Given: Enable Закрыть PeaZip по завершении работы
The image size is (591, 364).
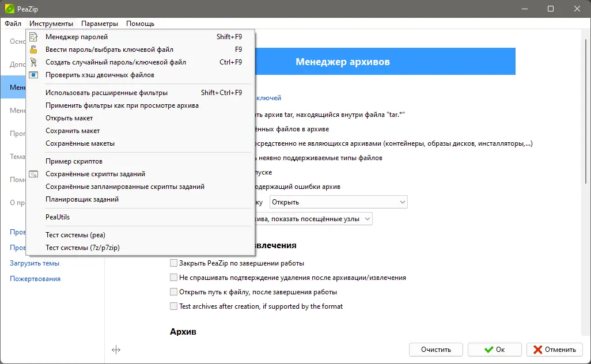Looking at the screenshot, I should click(x=173, y=263).
